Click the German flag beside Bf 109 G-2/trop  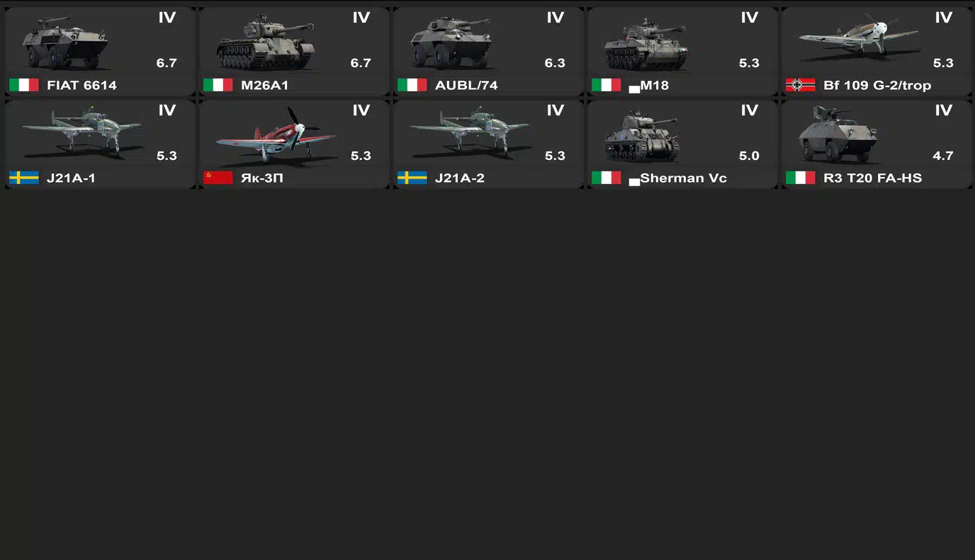click(801, 85)
